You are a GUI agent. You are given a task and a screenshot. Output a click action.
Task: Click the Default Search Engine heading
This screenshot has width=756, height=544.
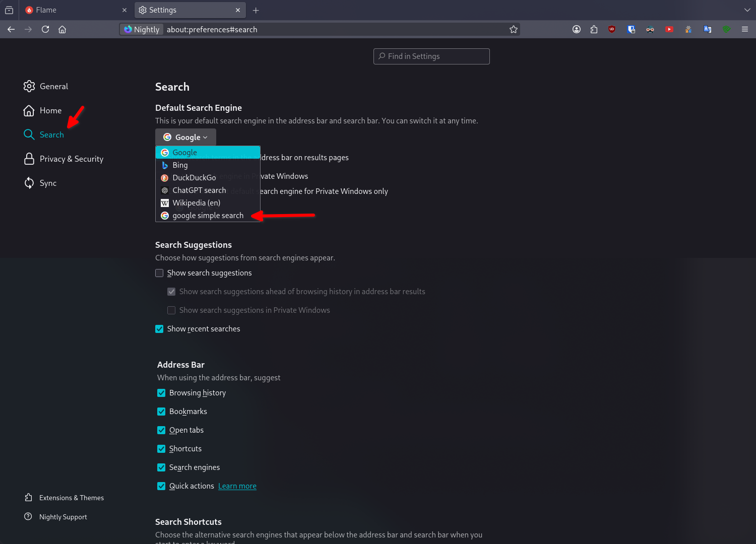(x=199, y=108)
